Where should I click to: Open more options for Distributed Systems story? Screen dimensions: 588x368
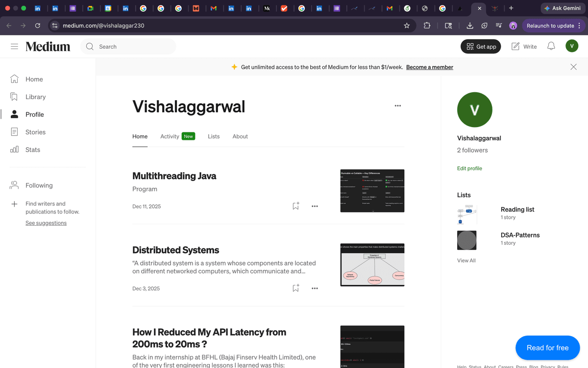315,289
